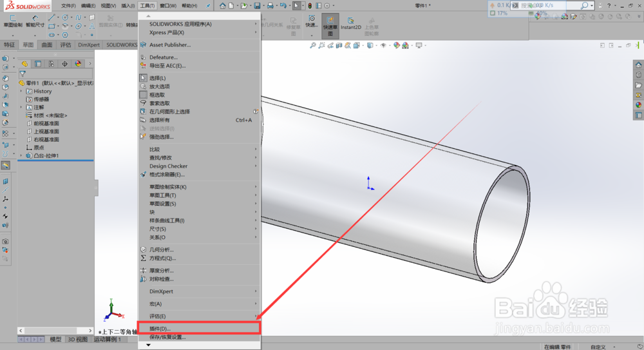The width and height of the screenshot is (644, 350).
Task: Select the Polygon sketch tool
Action: [65, 35]
